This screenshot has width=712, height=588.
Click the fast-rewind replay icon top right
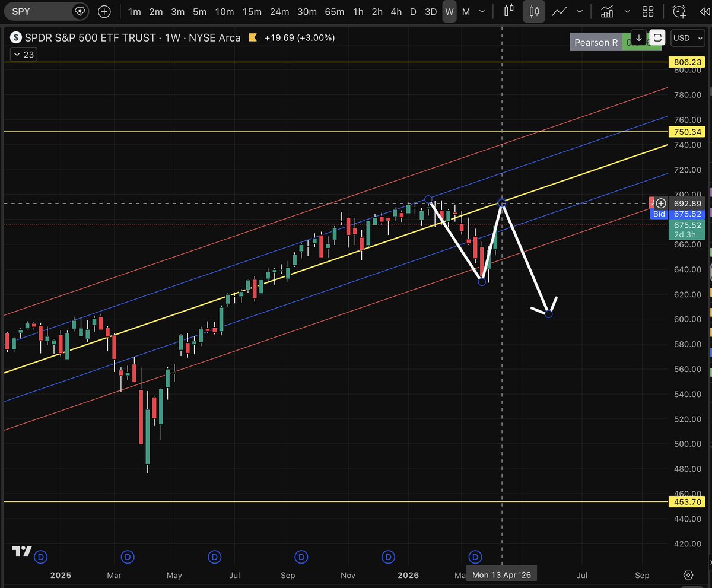click(x=704, y=11)
